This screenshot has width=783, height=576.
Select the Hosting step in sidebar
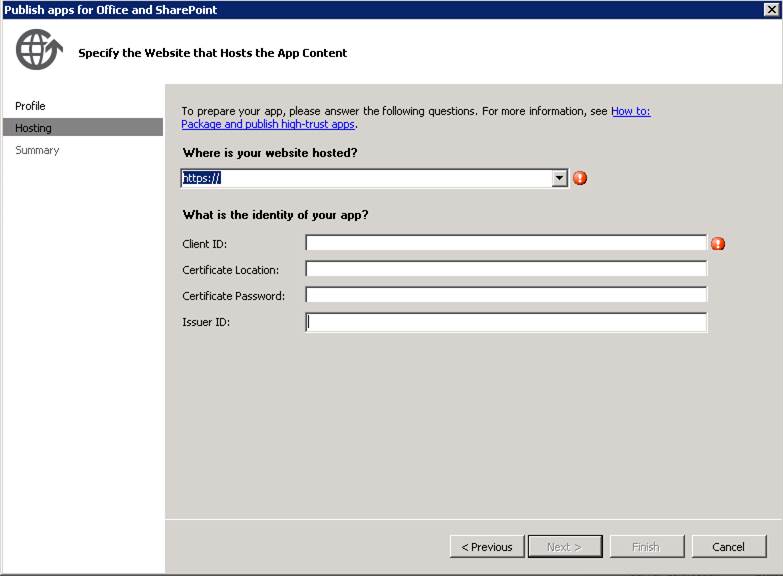83,127
